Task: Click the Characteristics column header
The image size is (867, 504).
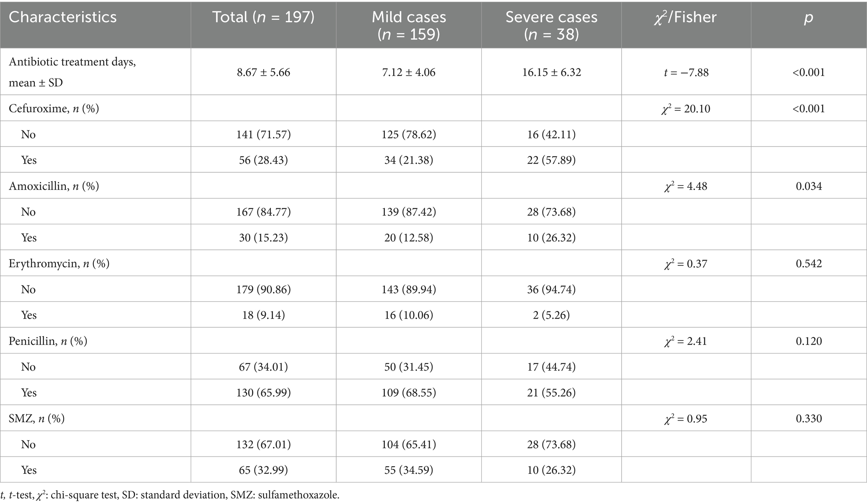Action: [x=63, y=17]
